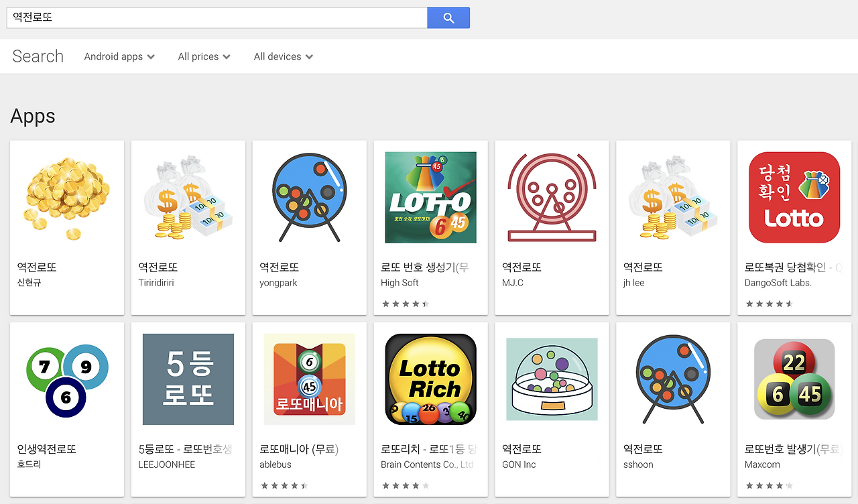This screenshot has height=504, width=858.
Task: View developer sshoon's page
Action: [638, 464]
